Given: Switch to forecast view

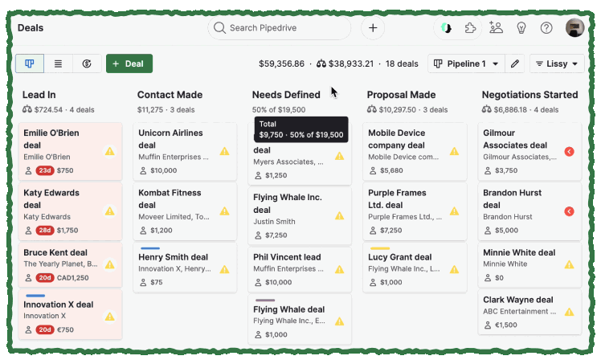Looking at the screenshot, I should [87, 63].
